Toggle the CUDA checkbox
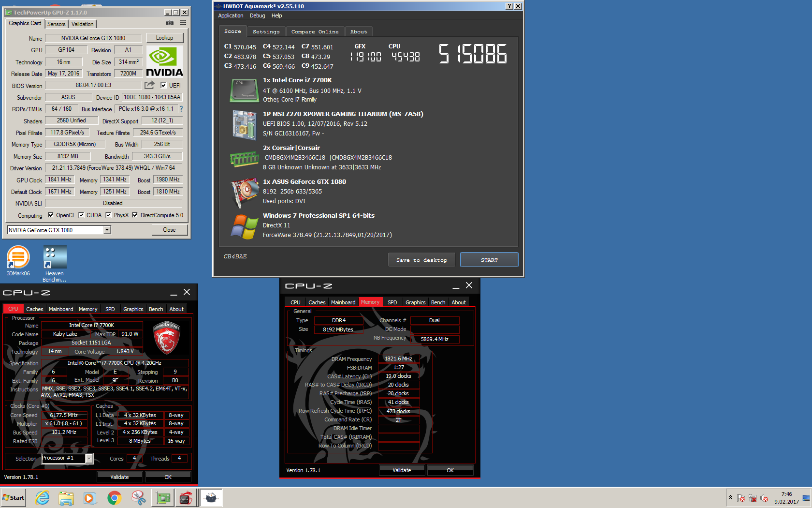812x508 pixels. point(81,215)
